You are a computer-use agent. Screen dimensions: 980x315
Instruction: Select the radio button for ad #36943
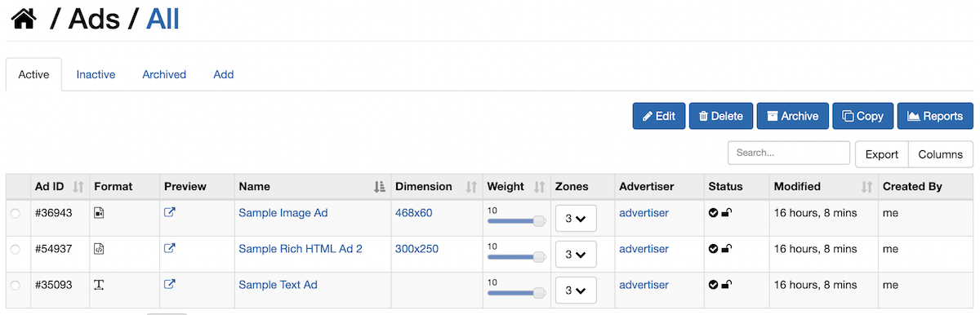[x=16, y=214]
